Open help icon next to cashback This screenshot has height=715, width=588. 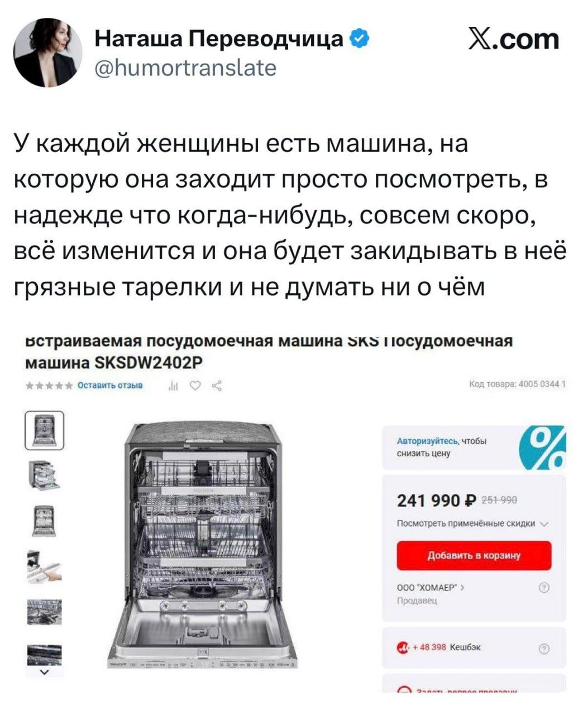pyautogui.click(x=546, y=649)
